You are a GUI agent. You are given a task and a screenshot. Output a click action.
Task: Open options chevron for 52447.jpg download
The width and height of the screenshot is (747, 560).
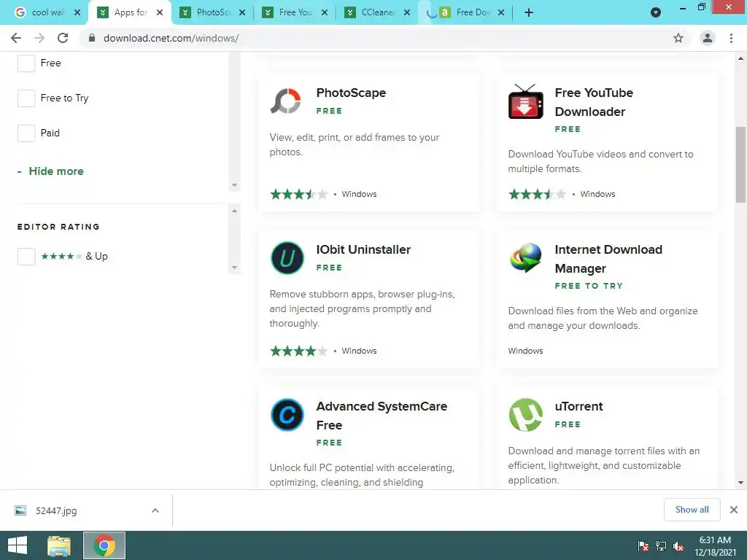click(155, 510)
